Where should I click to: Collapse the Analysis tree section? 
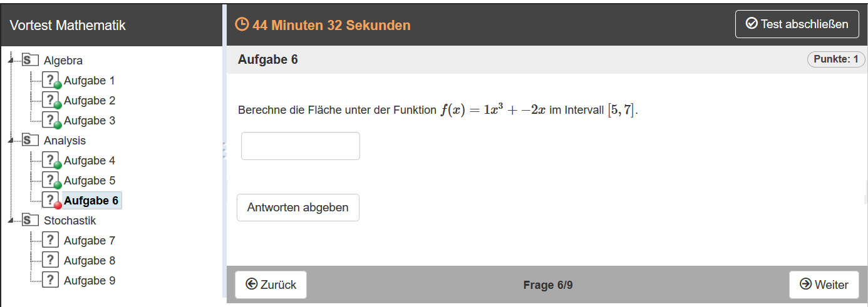[11, 141]
